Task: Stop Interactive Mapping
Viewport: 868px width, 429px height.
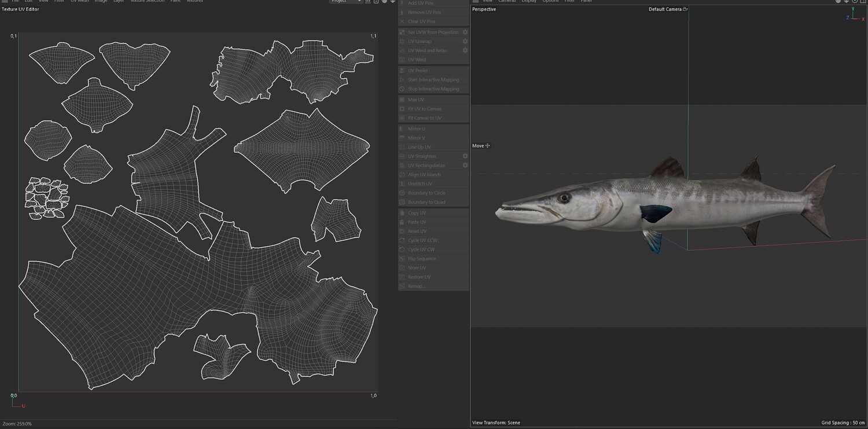Action: point(433,89)
